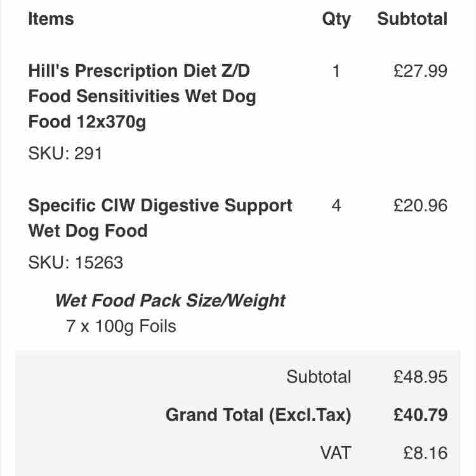Click the 7 x 100g Foils option value
The height and width of the screenshot is (476, 476).
click(x=121, y=326)
